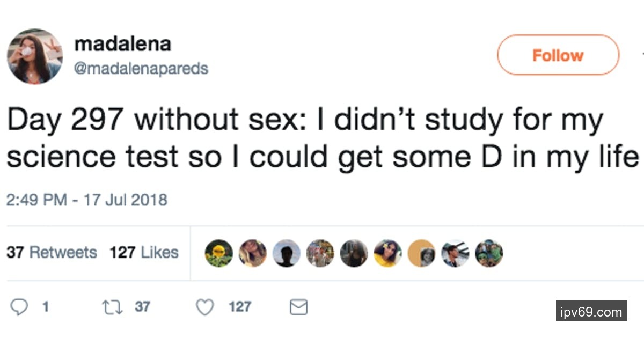
Task: Click the second liker avatar with blonde hair
Action: (x=253, y=253)
